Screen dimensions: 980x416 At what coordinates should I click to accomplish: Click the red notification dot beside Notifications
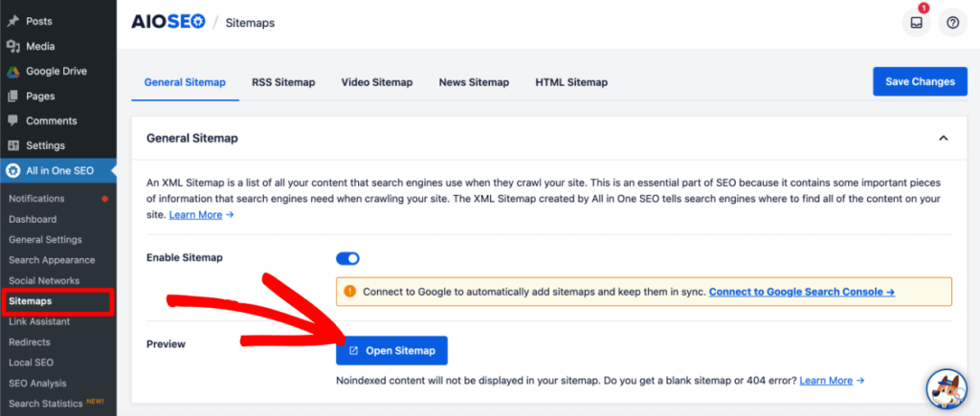(x=105, y=199)
